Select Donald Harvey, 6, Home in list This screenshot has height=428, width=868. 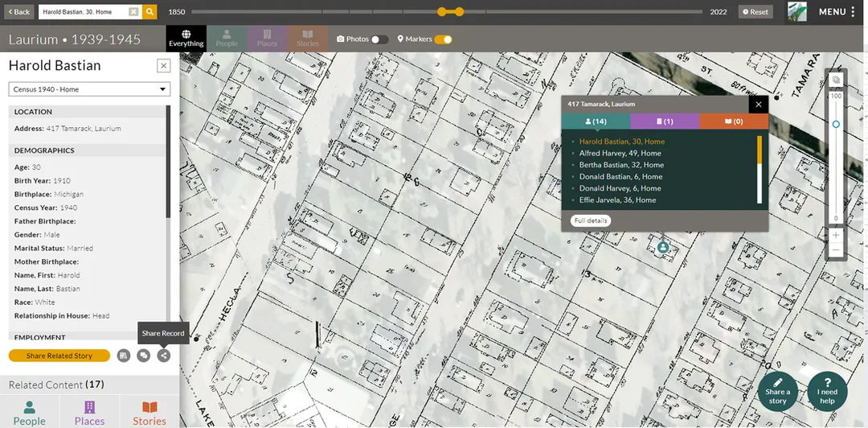(620, 188)
